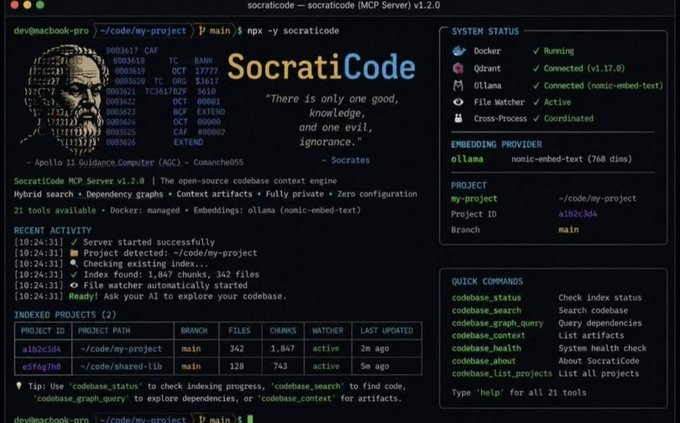Click the SYSTEM STATUS panel heading
Image resolution: width=680 pixels, height=423 pixels.
485,31
